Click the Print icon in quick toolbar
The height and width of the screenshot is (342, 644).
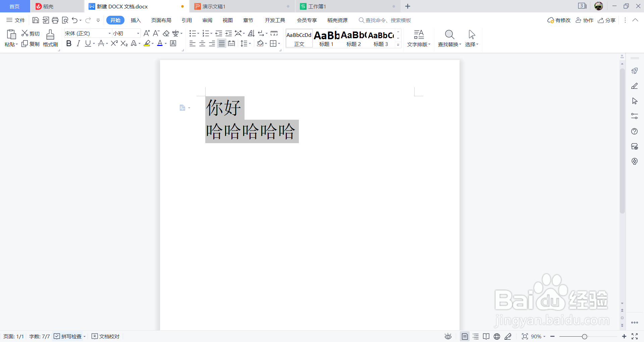pos(55,20)
